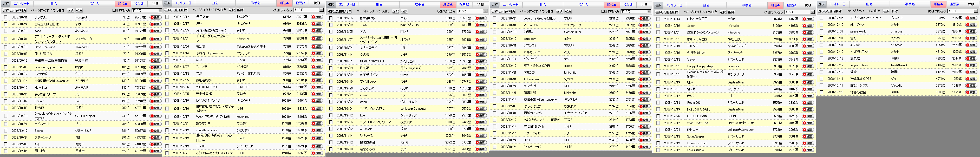Image resolution: width=980 pixels, height=157 pixels.
Task: Click 投票 icon for -LOST- row
Action: click(480, 25)
